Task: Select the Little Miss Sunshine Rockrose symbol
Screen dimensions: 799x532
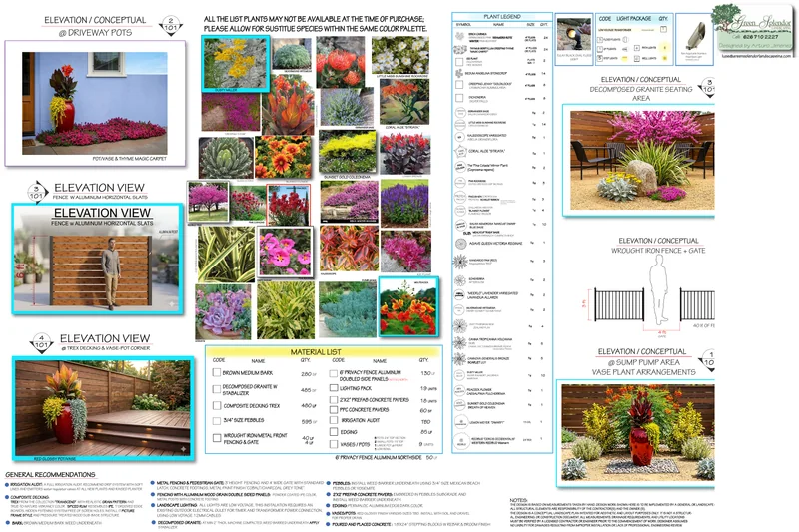Action: tap(460, 124)
